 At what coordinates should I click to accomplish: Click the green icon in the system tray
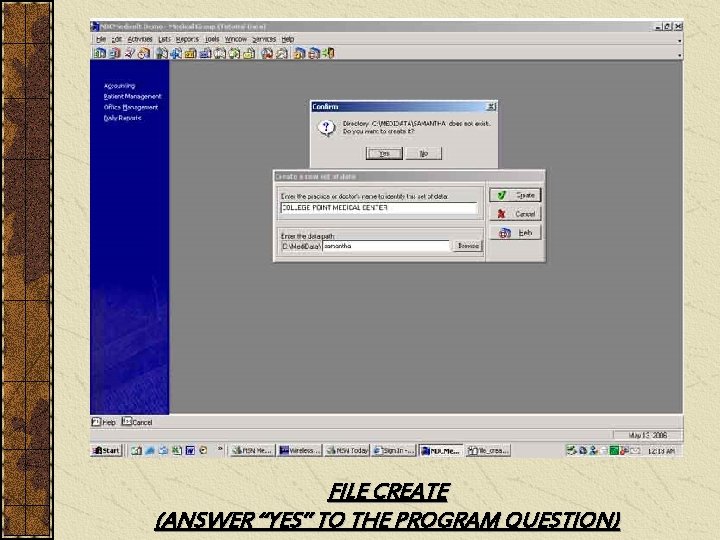click(614, 451)
